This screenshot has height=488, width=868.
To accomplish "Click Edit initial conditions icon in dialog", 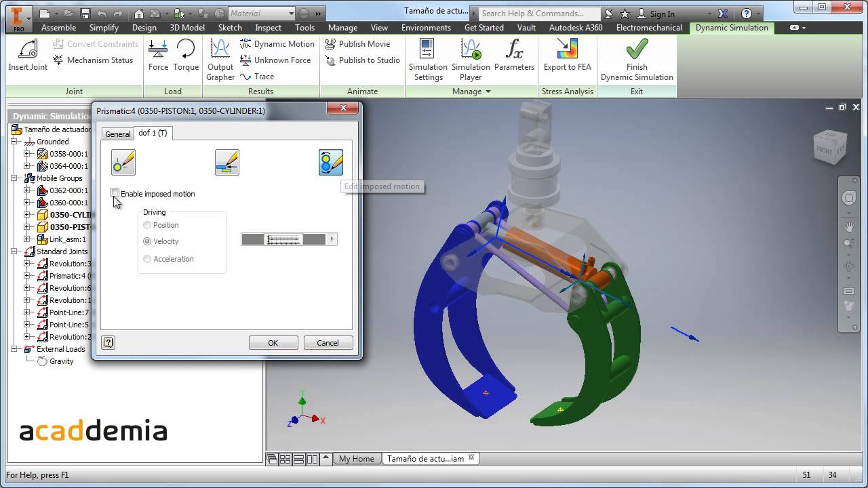I will (x=123, y=163).
